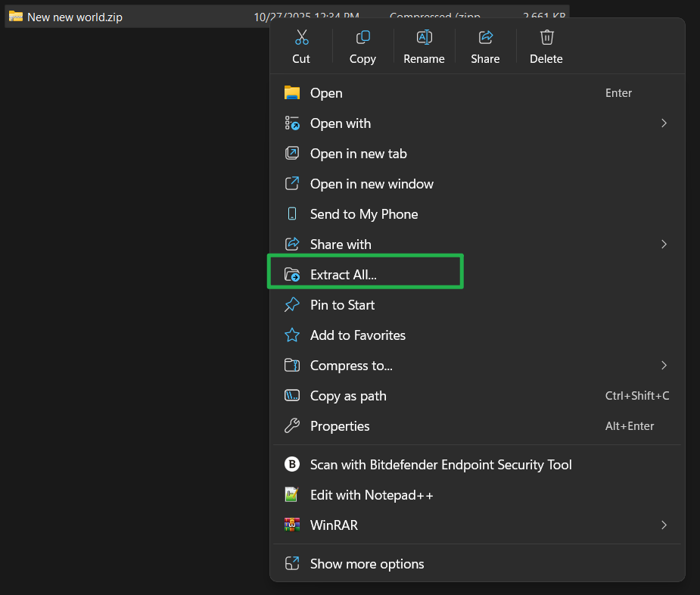Hit the Delete trash can icon
The height and width of the screenshot is (595, 700).
point(546,37)
